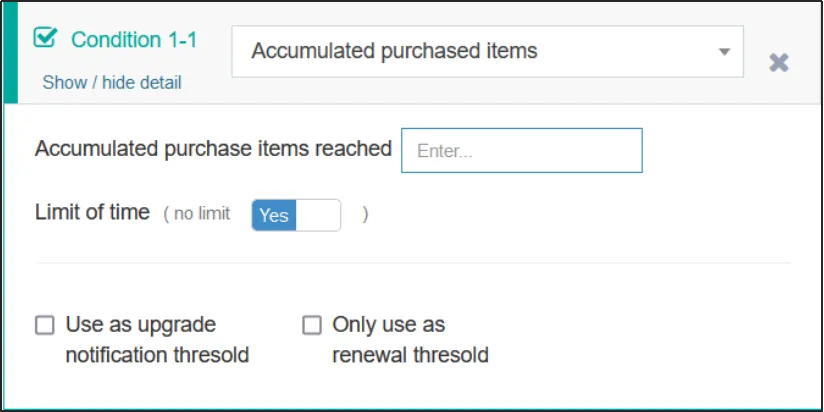Click 'Use as upgrade notification thresold' label text
Image resolution: width=824 pixels, height=412 pixels.
(156, 340)
